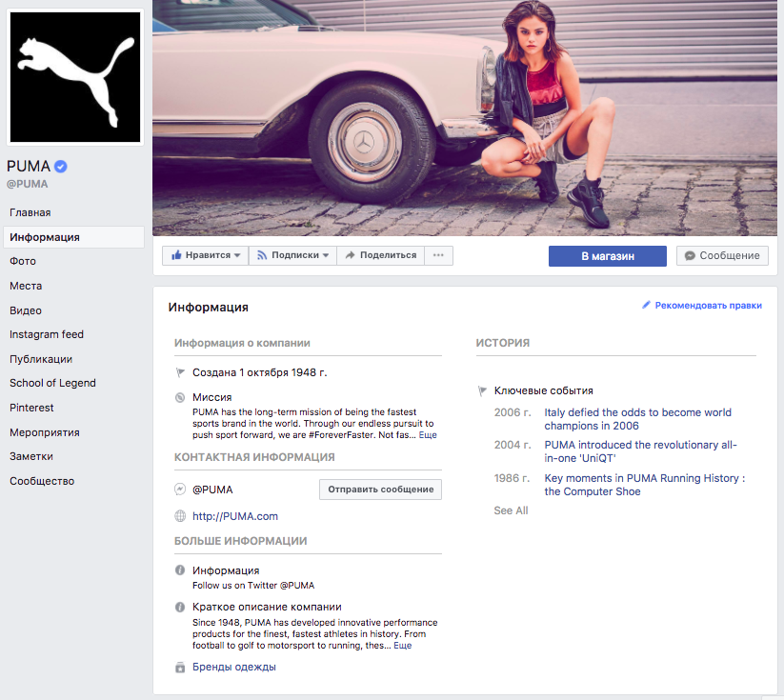Open the Заметки section

click(x=31, y=456)
